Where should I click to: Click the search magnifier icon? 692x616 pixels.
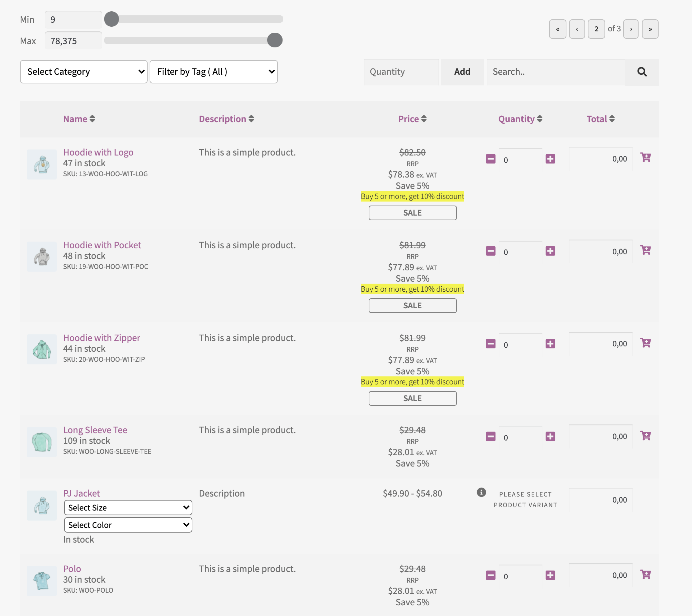click(x=642, y=72)
